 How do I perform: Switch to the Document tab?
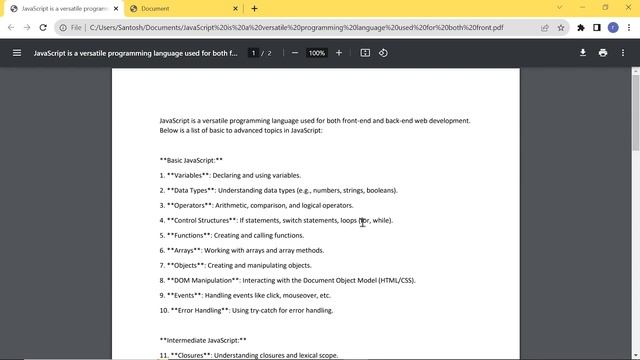pos(183,9)
